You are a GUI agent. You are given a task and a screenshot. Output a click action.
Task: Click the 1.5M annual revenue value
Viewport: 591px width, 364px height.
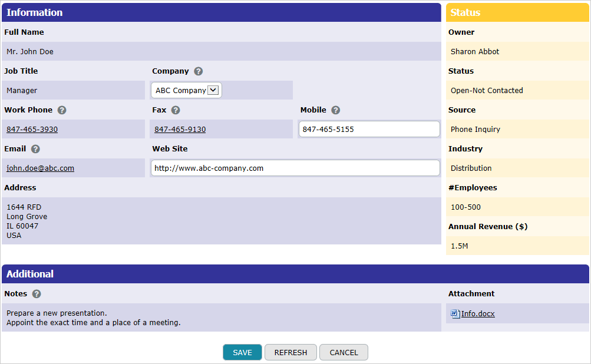(460, 246)
